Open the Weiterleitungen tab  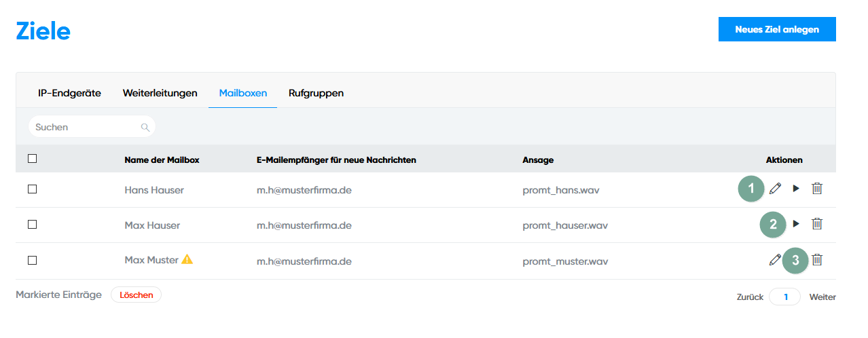pos(160,93)
